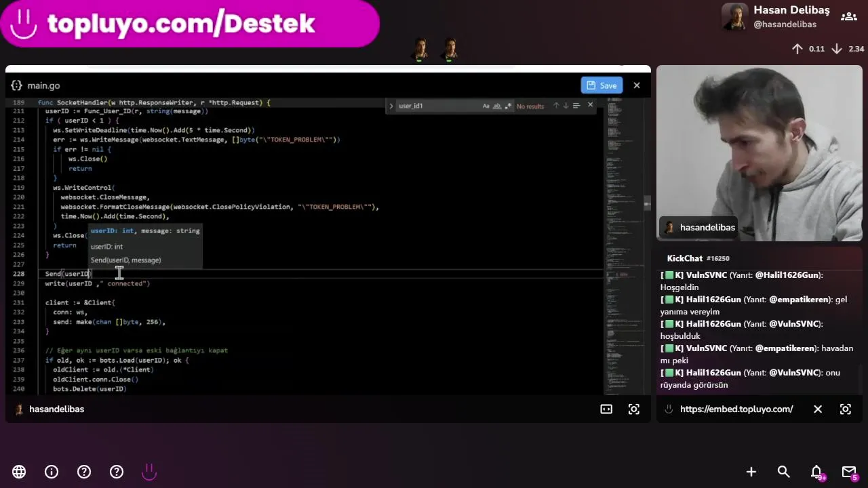Toggle Use Regular Expression in find widget
The width and height of the screenshot is (868, 488).
click(508, 106)
